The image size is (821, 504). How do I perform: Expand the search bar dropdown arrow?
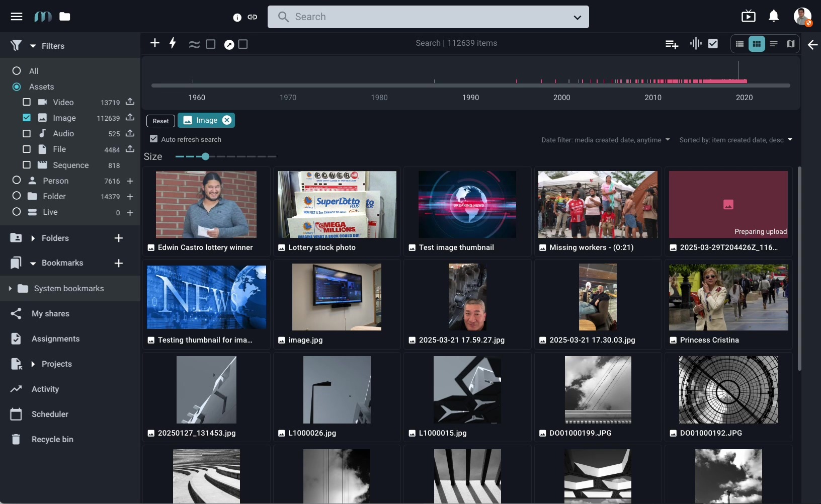click(577, 17)
